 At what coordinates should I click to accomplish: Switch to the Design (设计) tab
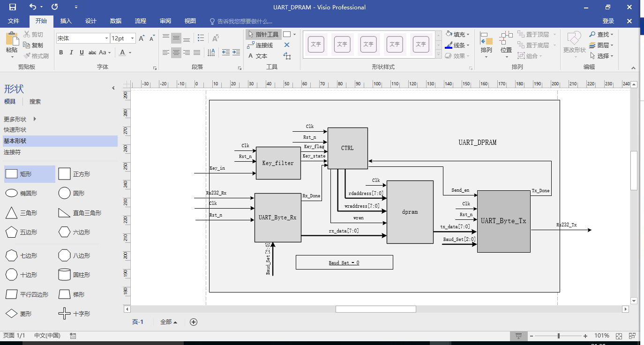[x=91, y=21]
